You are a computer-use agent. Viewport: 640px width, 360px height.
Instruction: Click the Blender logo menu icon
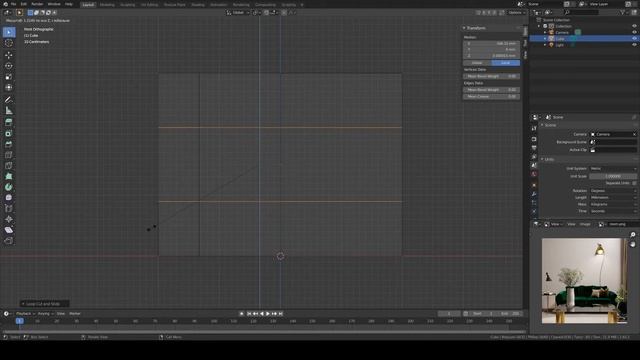[x=6, y=4]
